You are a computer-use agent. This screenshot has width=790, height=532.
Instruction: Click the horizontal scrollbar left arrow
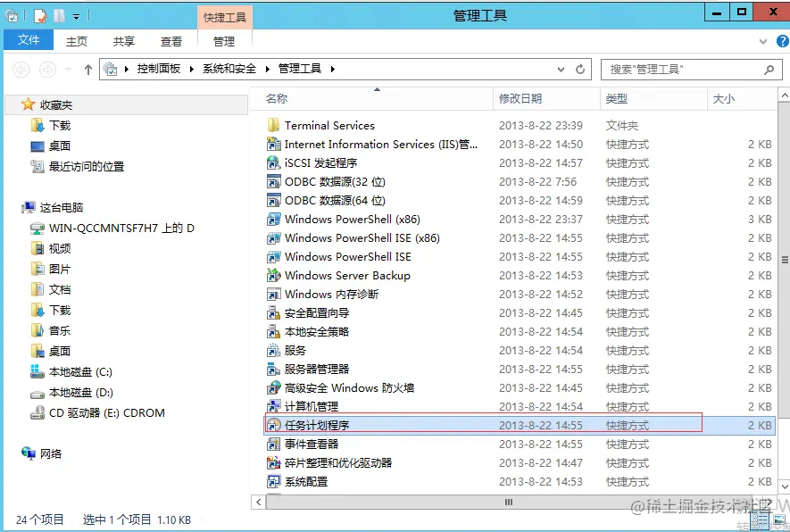point(259,502)
